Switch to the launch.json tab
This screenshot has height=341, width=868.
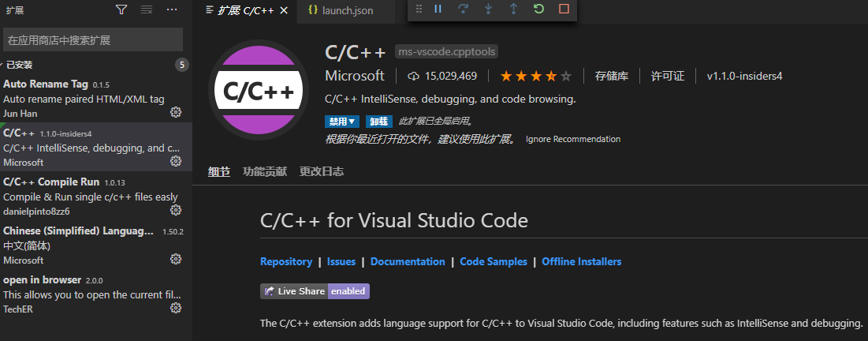[347, 11]
